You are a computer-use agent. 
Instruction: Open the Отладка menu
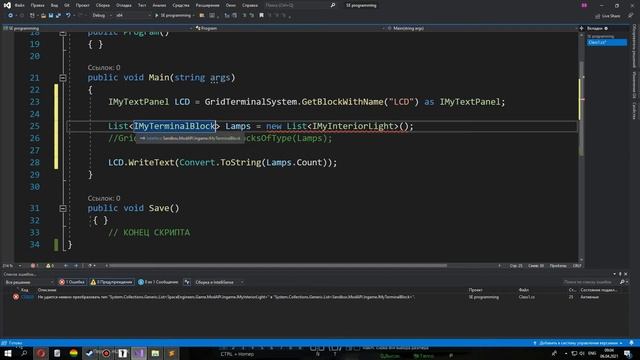pyautogui.click(x=123, y=5)
